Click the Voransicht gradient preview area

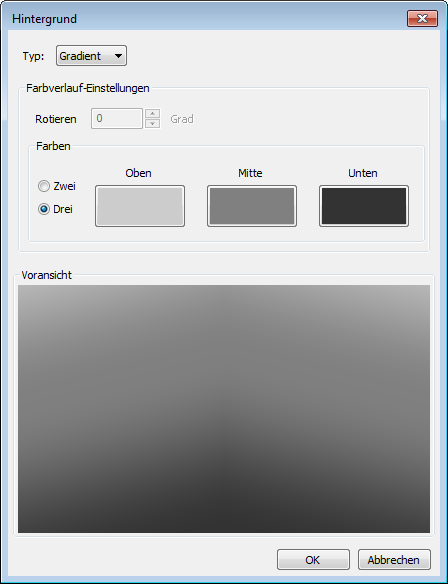pos(224,409)
